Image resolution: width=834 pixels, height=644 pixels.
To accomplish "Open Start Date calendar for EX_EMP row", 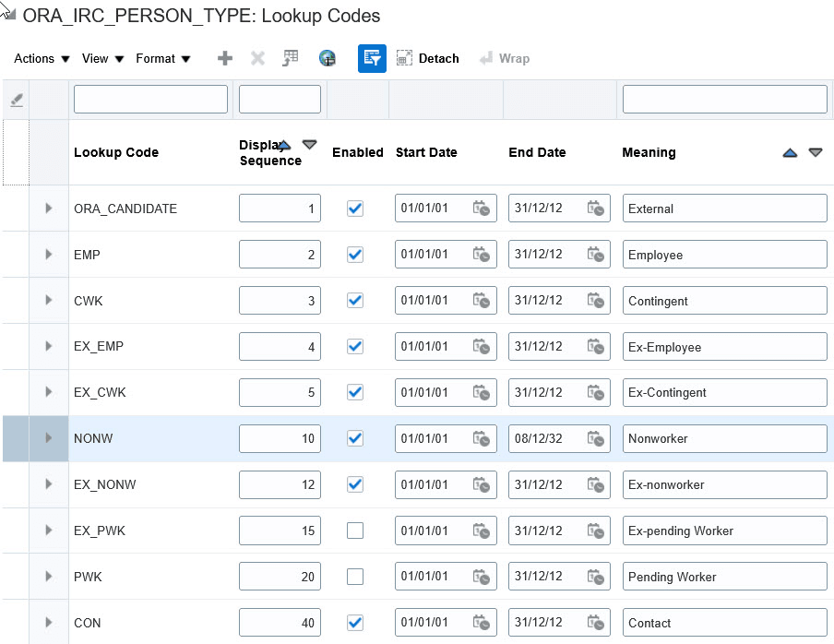I will tap(482, 346).
